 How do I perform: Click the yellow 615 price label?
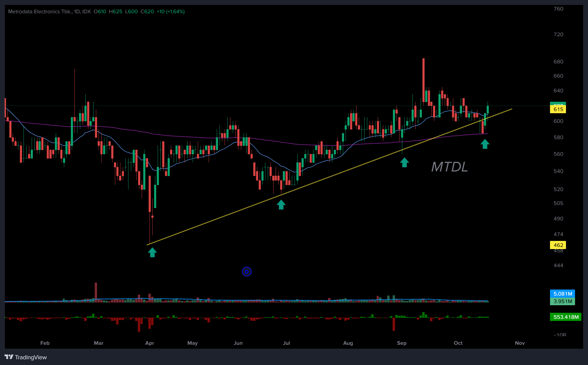[x=558, y=109]
